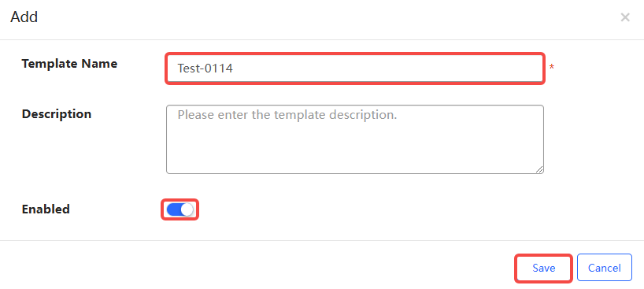Select the Cancel option beside Save
This screenshot has height=289, width=644.
coord(604,268)
